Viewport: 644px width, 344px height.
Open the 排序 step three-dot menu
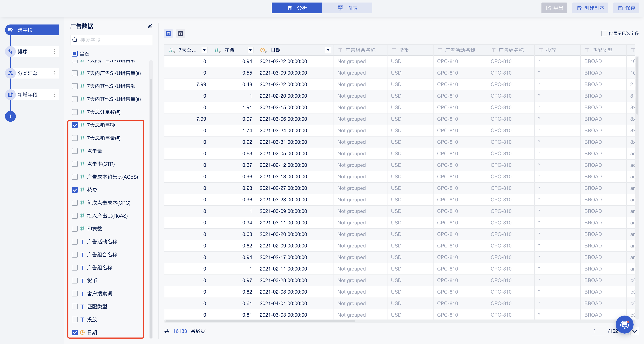coord(54,52)
